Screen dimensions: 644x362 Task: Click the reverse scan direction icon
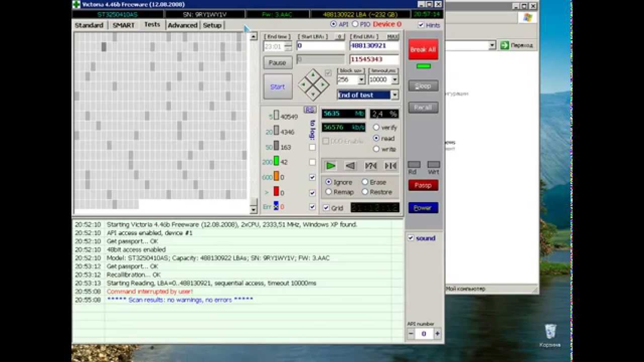coord(351,165)
